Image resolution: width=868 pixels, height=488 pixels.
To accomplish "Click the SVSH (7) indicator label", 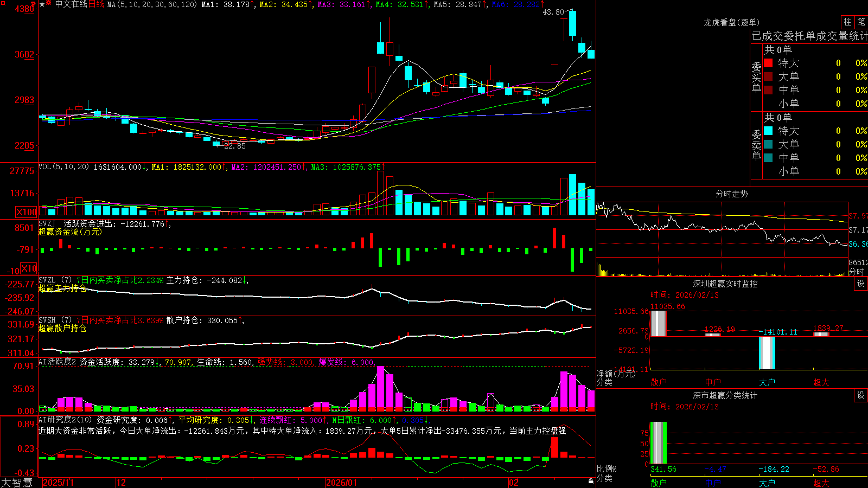I will coord(55,320).
